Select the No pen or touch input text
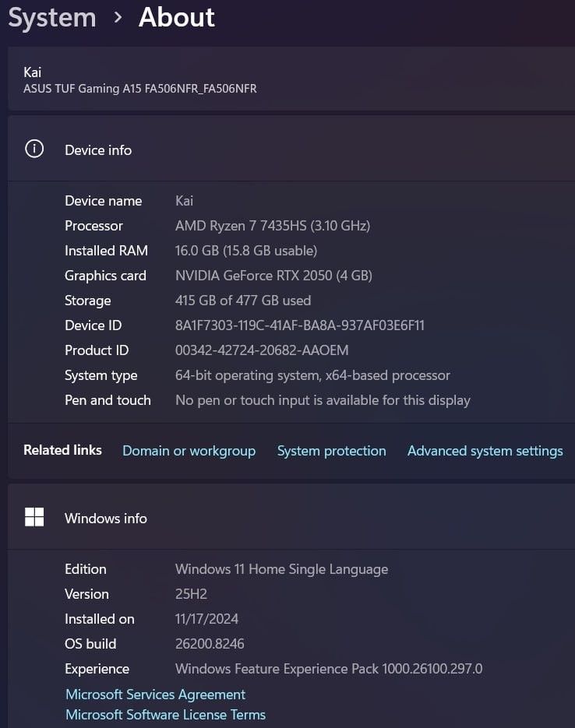Screen dimensions: 575x728 (x=323, y=400)
